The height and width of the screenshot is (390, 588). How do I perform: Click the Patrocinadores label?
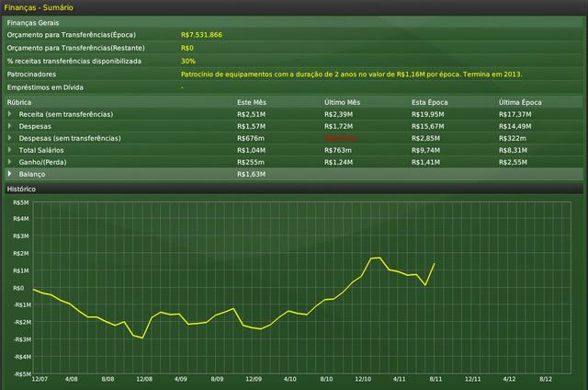[x=31, y=75]
